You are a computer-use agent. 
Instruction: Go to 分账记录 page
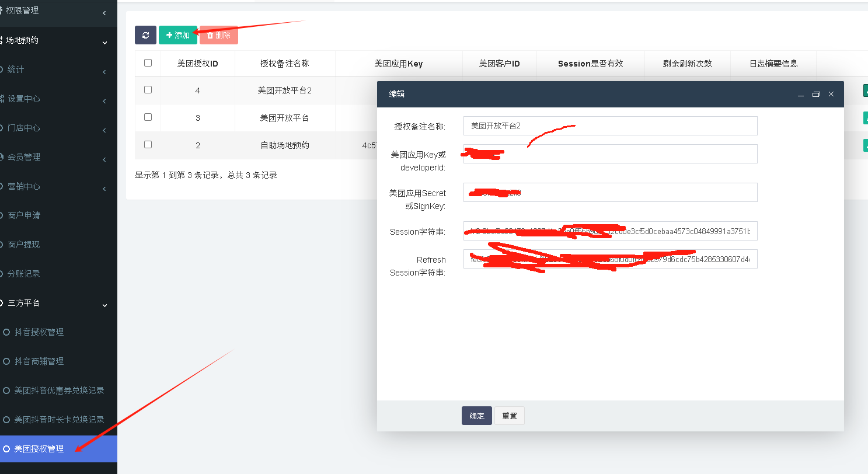[58, 274]
